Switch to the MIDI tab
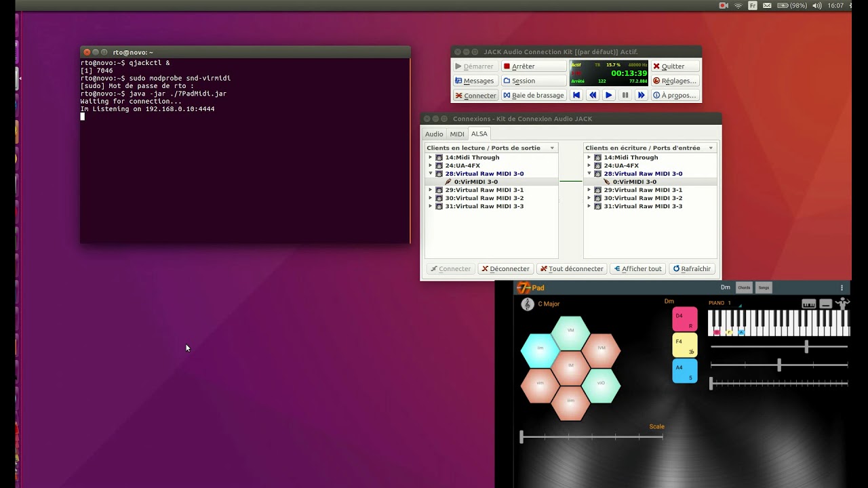868x488 pixels. [x=457, y=134]
